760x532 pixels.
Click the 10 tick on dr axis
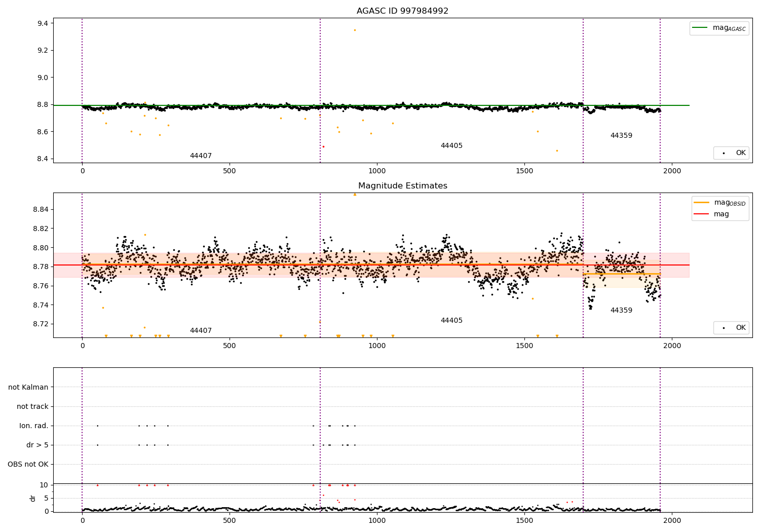(x=44, y=485)
